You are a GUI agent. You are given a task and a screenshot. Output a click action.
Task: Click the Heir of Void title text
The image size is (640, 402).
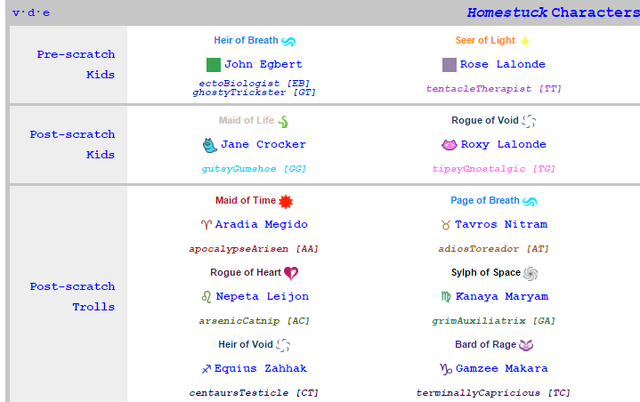pos(245,344)
